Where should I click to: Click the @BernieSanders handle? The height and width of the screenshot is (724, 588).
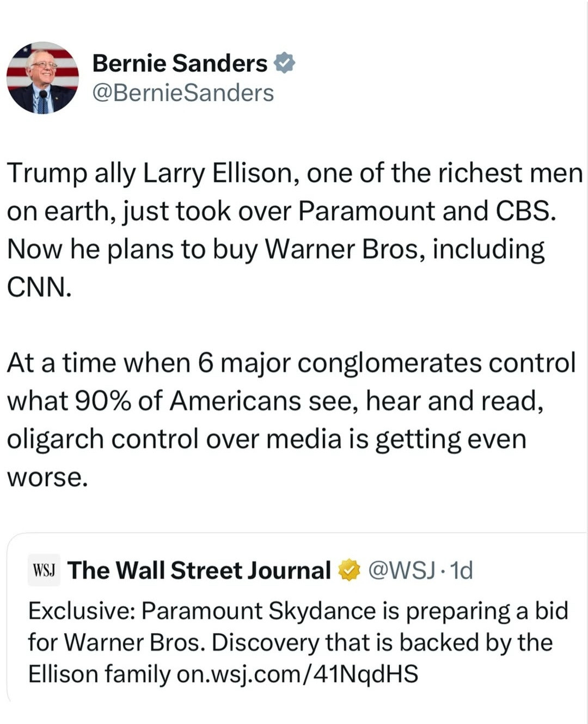click(183, 93)
